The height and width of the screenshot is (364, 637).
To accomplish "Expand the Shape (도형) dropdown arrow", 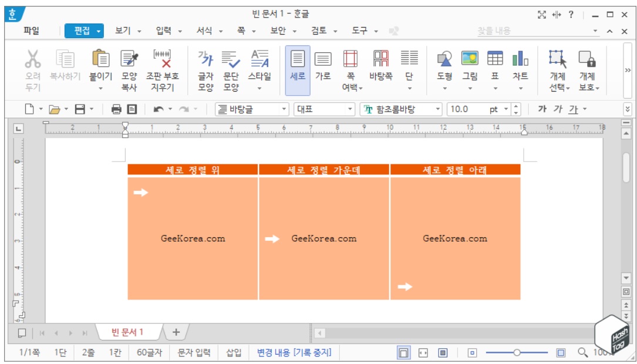I will tap(444, 88).
